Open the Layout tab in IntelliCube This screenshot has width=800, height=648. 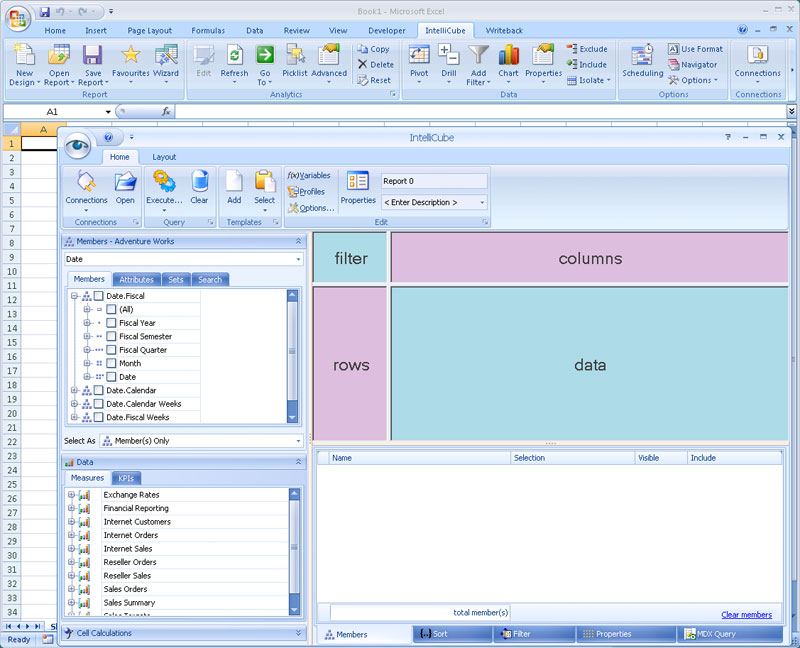164,157
